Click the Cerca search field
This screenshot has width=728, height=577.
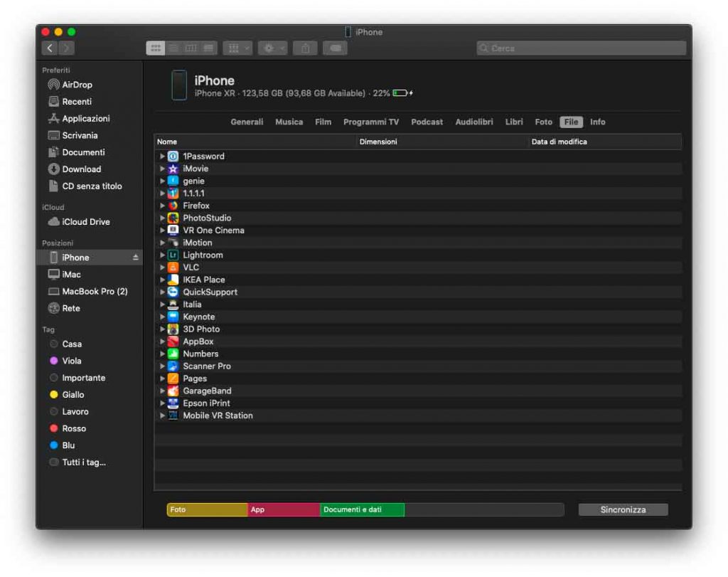click(581, 48)
